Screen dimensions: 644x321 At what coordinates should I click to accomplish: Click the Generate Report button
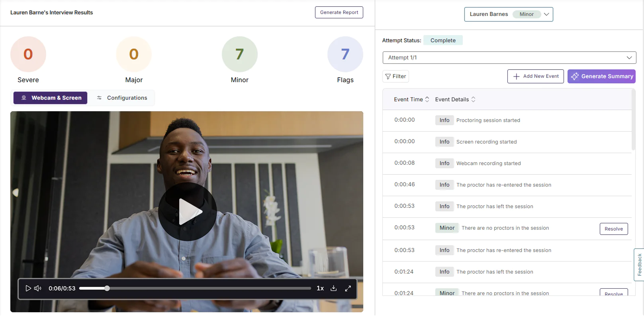pyautogui.click(x=339, y=12)
